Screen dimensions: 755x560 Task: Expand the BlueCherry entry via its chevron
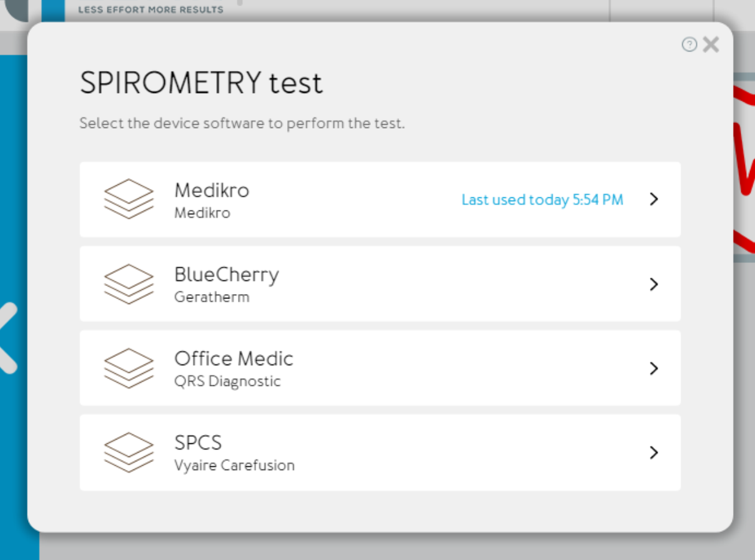pyautogui.click(x=654, y=284)
